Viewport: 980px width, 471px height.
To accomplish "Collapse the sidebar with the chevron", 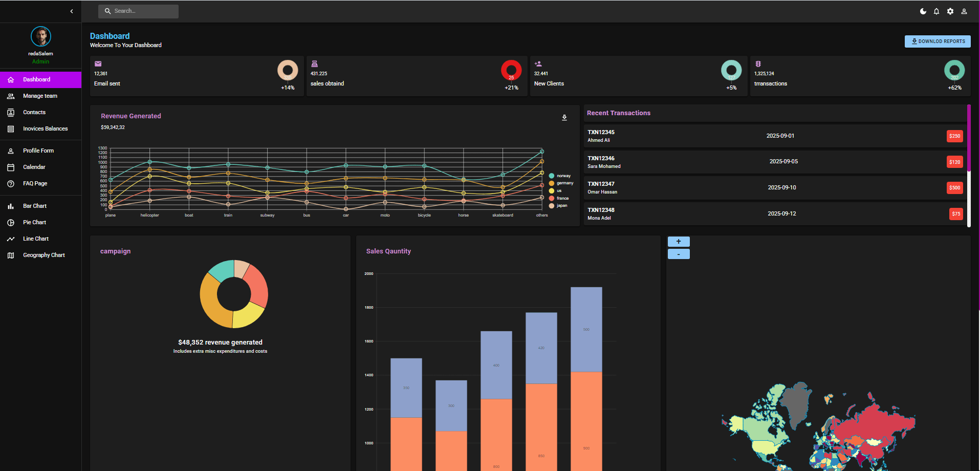I will (x=71, y=11).
